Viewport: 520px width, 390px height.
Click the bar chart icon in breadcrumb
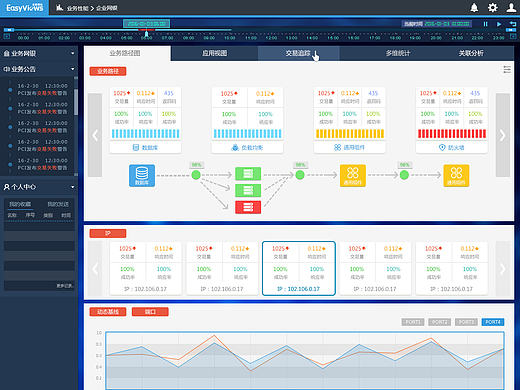(60, 8)
